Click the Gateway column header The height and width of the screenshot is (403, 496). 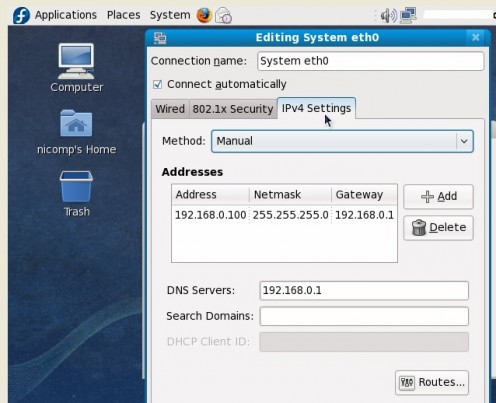pyautogui.click(x=364, y=195)
